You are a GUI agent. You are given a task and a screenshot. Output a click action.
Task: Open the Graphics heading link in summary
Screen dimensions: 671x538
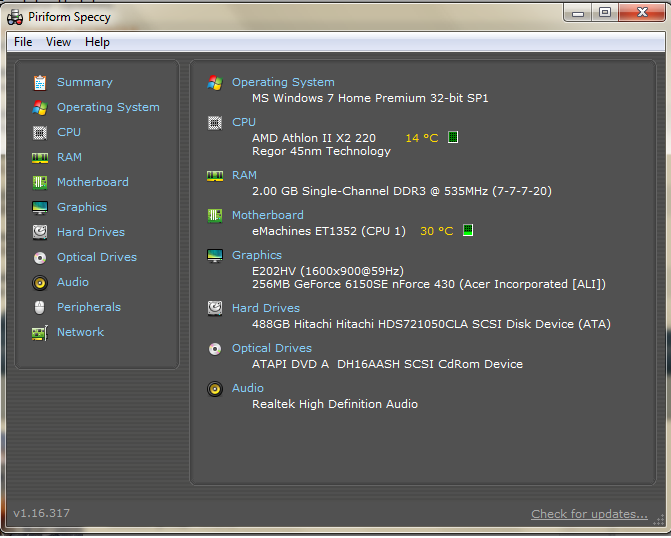pyautogui.click(x=257, y=255)
